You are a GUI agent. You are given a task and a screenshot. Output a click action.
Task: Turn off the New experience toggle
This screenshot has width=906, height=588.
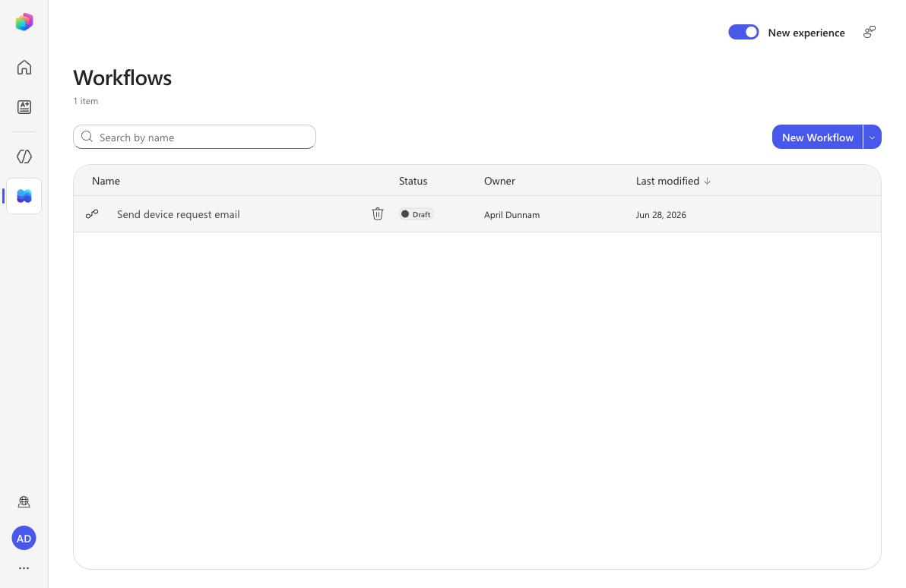coord(743,33)
